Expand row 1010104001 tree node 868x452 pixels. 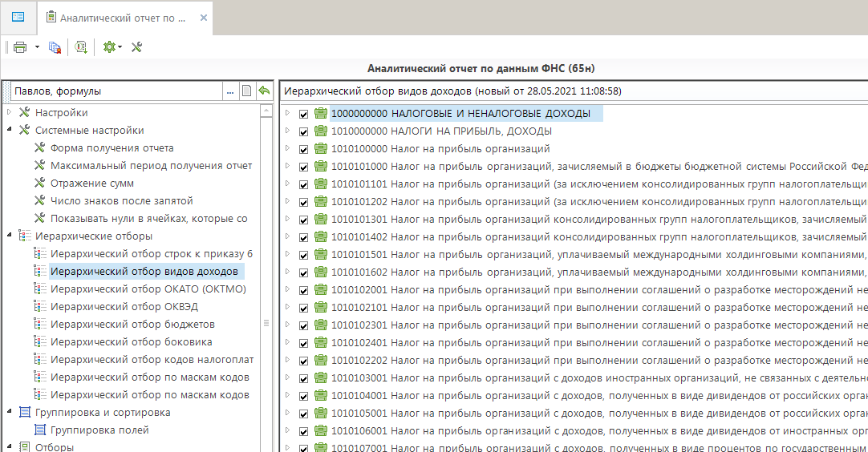[x=287, y=395]
